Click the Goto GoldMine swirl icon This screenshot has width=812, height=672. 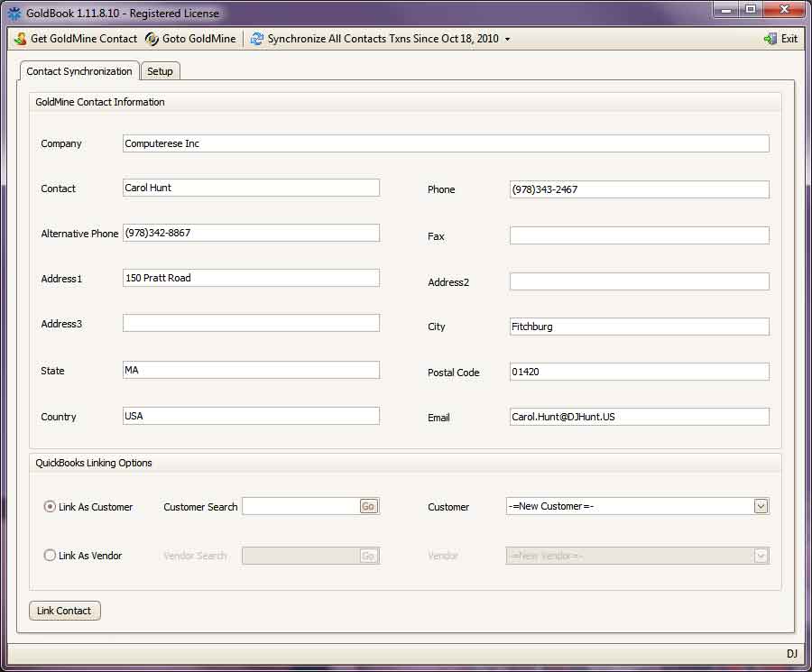pyautogui.click(x=152, y=39)
